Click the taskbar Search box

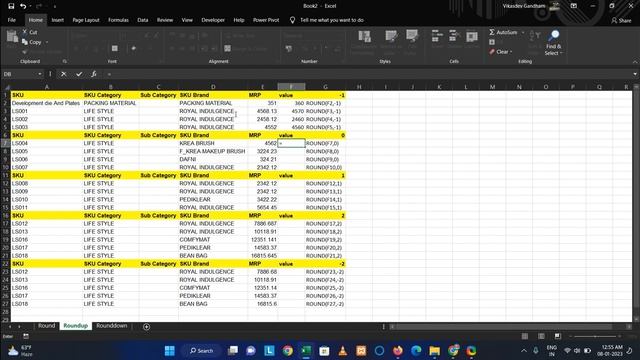point(202,351)
